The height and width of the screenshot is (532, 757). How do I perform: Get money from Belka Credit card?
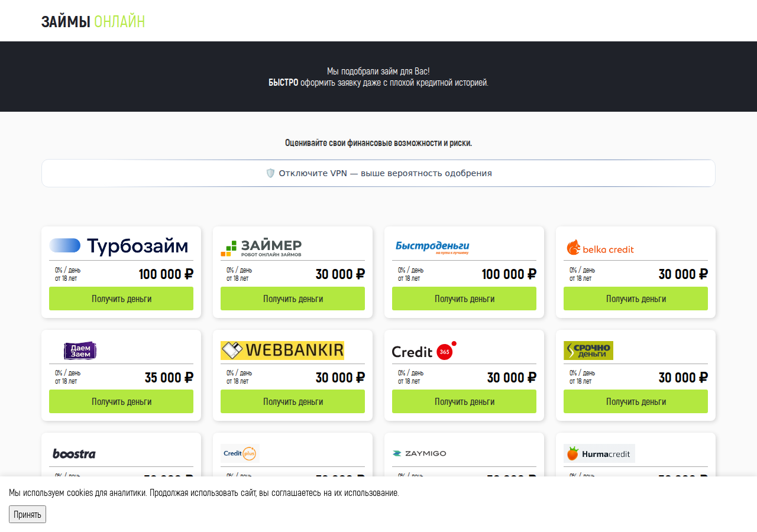[x=636, y=299]
